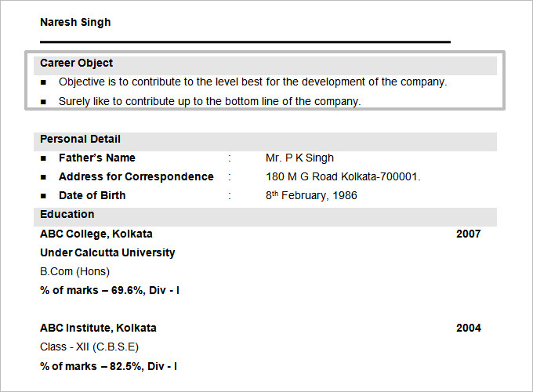533x392 pixels.
Task: Select the Career Object section heading
Action: pos(77,63)
